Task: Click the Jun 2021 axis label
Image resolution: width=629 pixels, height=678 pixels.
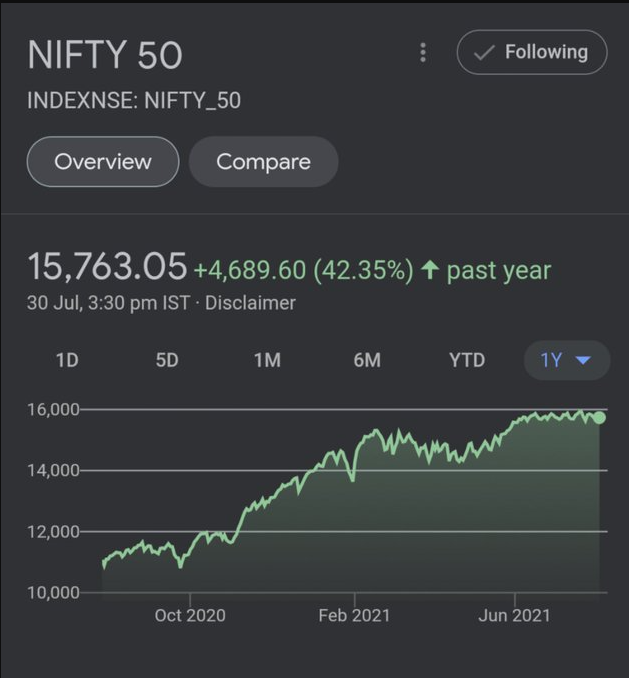Action: [514, 615]
